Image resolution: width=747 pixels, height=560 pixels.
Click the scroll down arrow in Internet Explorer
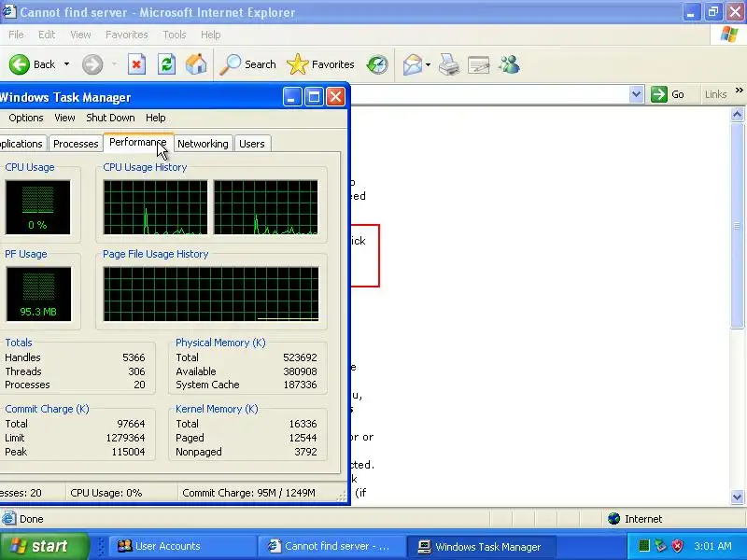[737, 497]
